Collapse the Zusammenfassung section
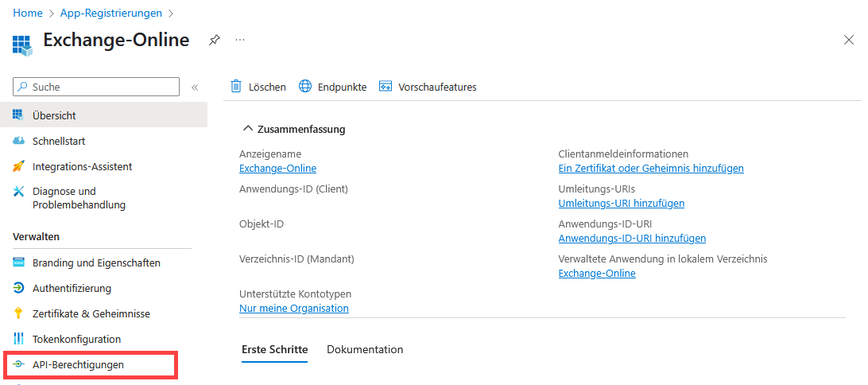This screenshot has height=385, width=868. [248, 129]
